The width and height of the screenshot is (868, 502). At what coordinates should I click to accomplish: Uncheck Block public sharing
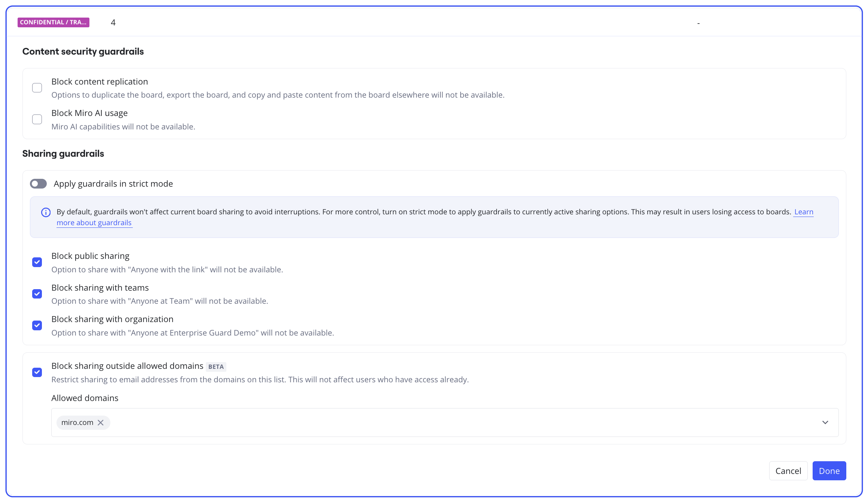pyautogui.click(x=37, y=262)
